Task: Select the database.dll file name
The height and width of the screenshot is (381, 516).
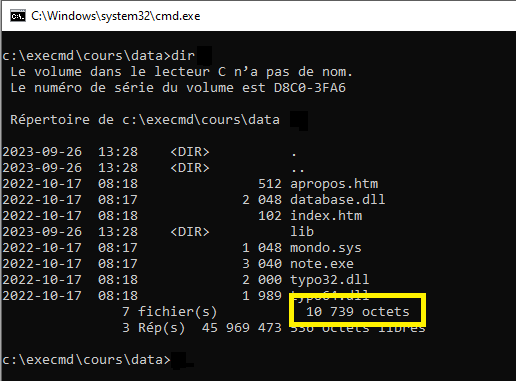Action: [338, 200]
